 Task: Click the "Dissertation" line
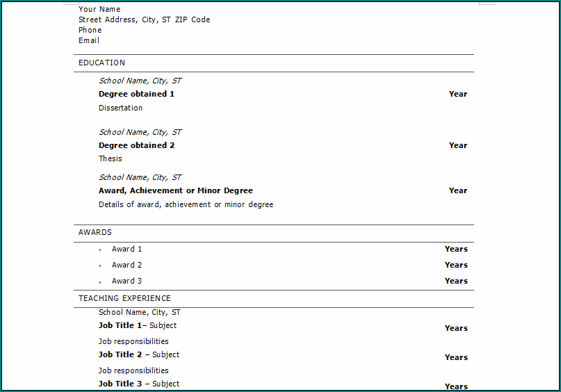click(120, 108)
